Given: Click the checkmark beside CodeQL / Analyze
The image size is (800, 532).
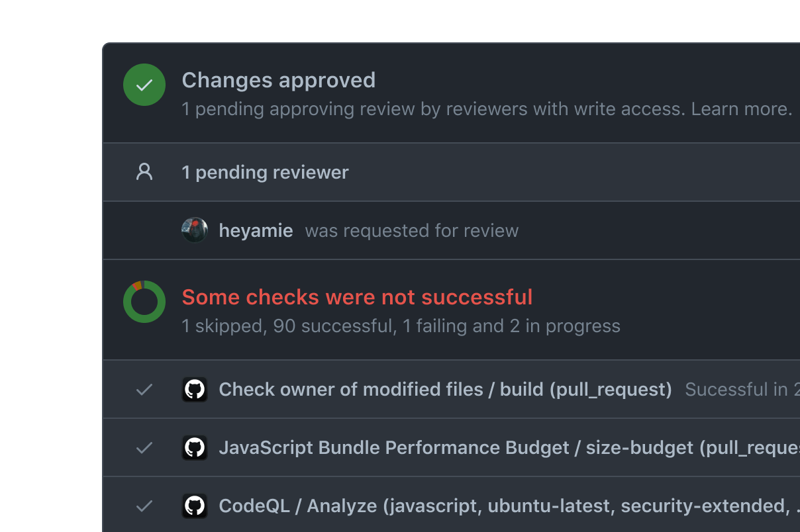Looking at the screenshot, I should 144,506.
